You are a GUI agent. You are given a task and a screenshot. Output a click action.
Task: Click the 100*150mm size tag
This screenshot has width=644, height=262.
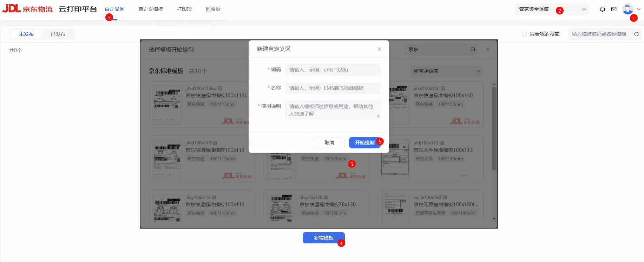[x=451, y=104]
